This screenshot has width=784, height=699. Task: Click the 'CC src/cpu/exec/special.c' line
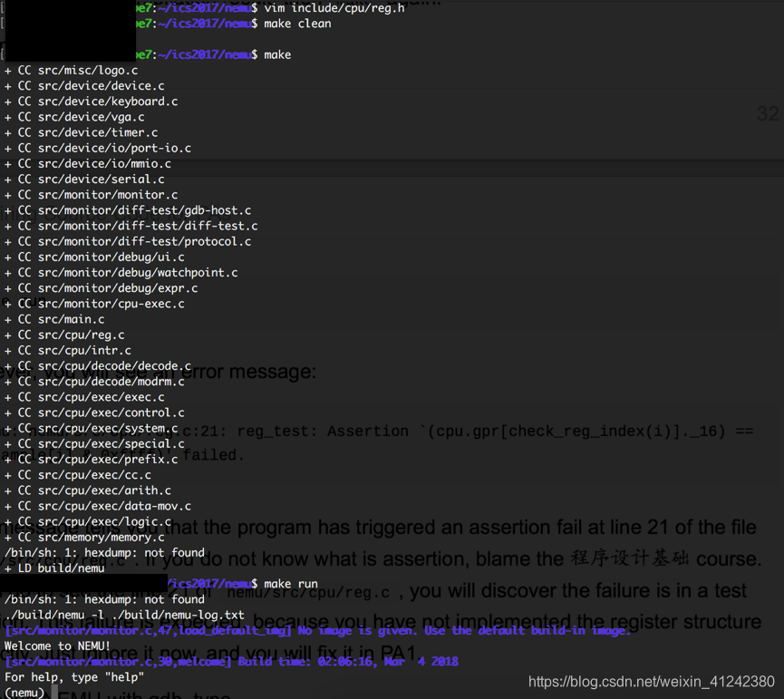coord(94,443)
